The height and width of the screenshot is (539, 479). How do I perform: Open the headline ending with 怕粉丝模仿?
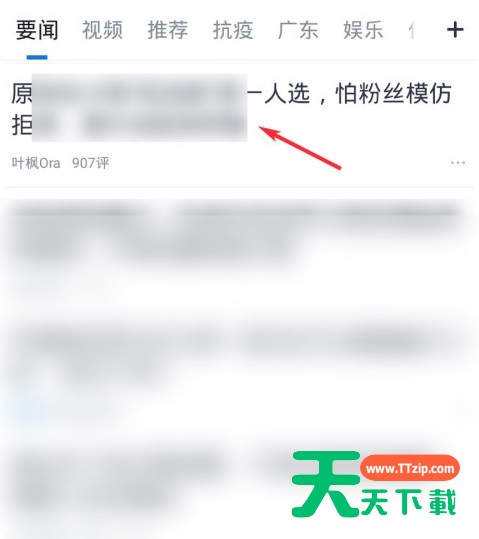tap(231, 109)
